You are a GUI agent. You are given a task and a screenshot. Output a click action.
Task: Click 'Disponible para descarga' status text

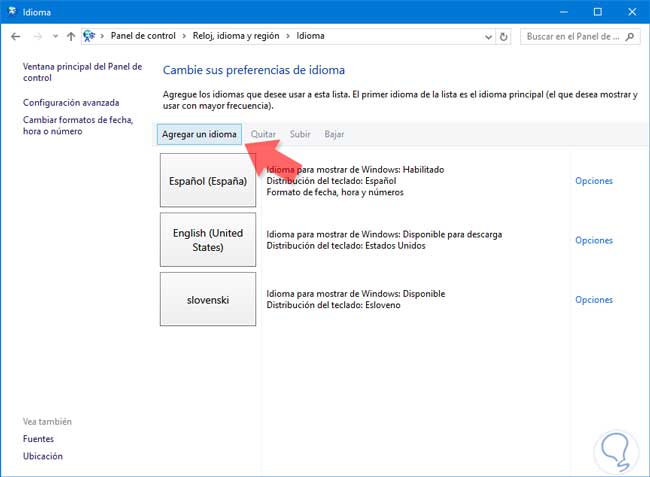pyautogui.click(x=452, y=234)
